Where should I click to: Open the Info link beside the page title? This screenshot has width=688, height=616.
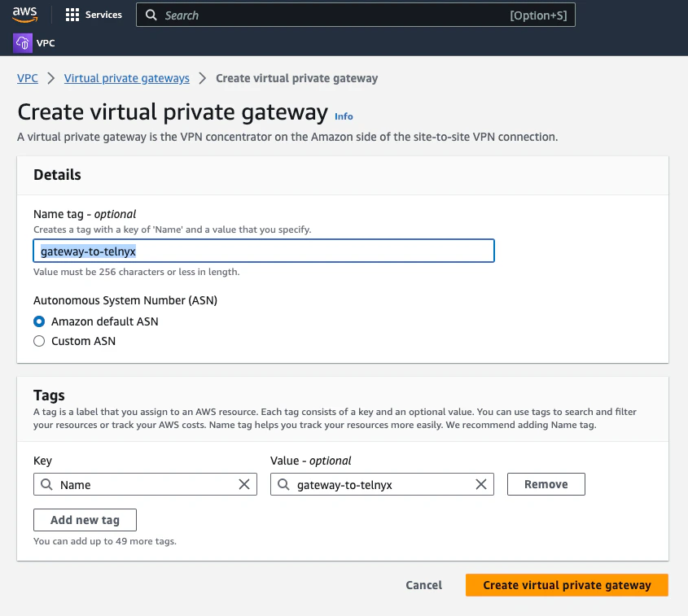tap(343, 116)
